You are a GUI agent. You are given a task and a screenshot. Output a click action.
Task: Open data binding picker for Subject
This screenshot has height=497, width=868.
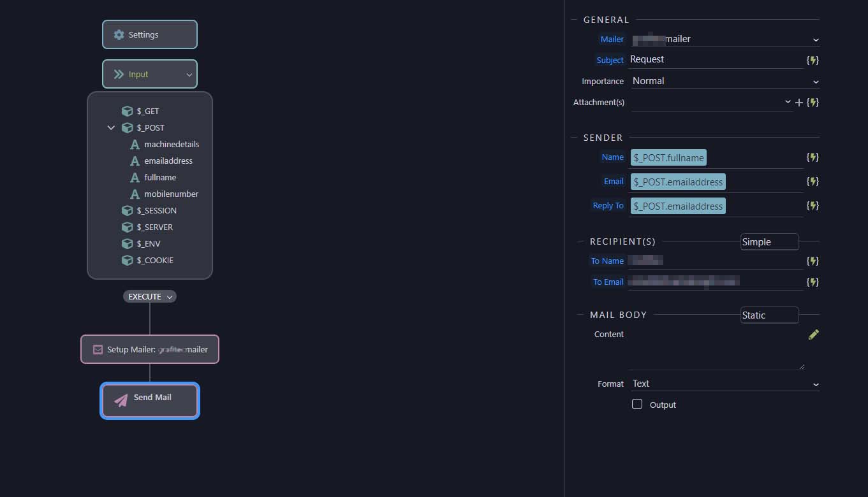point(813,60)
